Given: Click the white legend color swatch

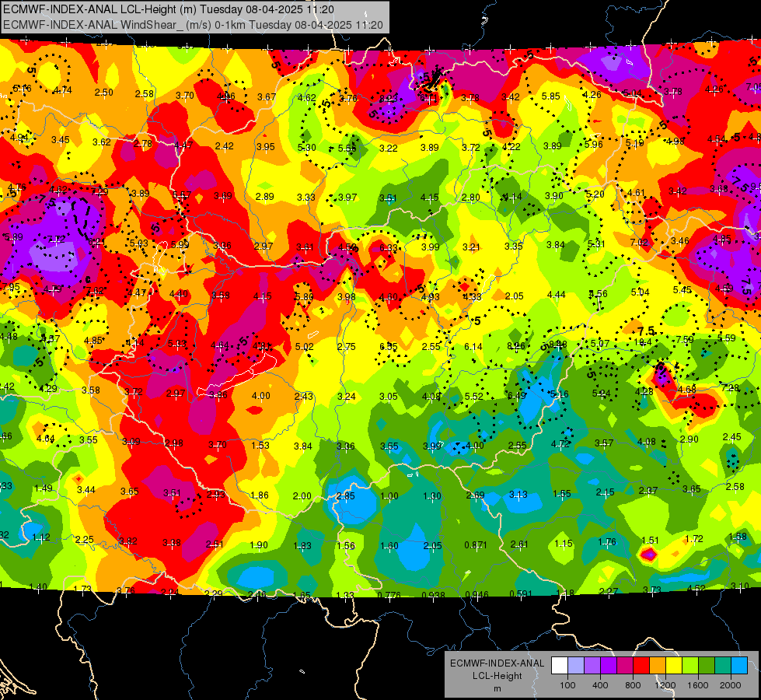Looking at the screenshot, I should (559, 665).
